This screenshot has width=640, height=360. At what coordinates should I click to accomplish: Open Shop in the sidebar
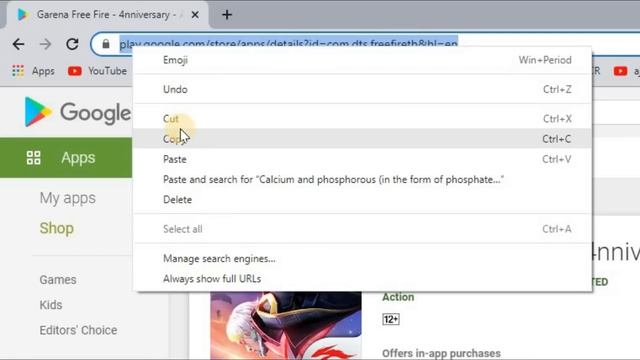coord(57,228)
